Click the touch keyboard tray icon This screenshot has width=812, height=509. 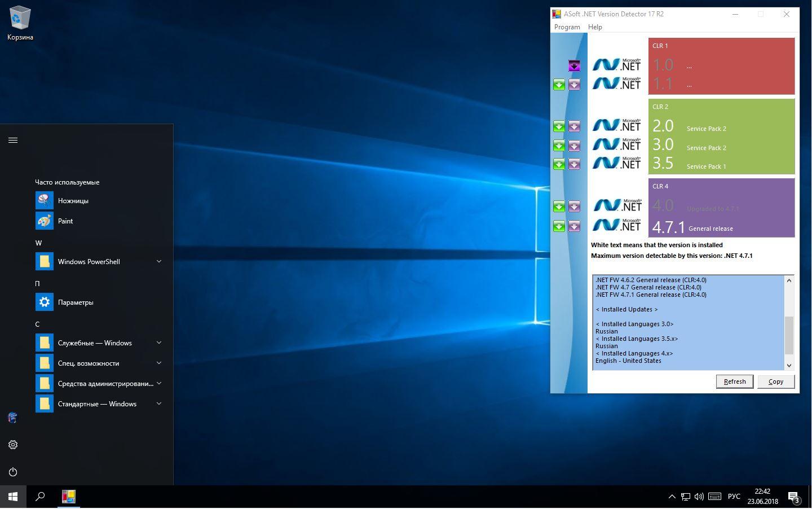coord(714,497)
